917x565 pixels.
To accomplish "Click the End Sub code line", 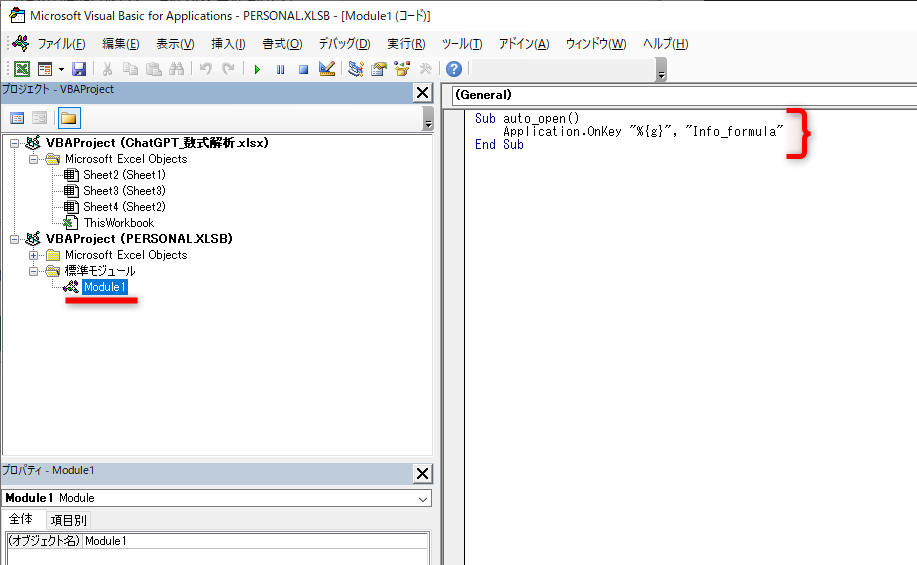I will (499, 144).
